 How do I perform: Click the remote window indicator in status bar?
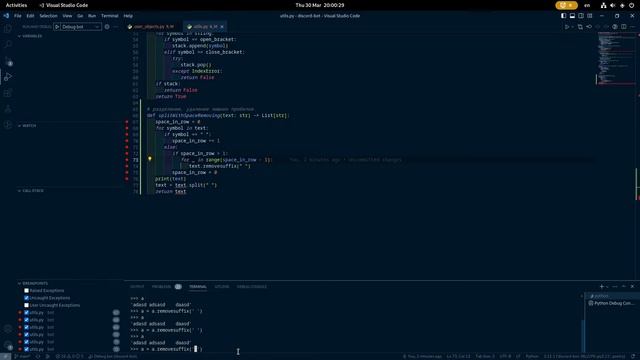pyautogui.click(x=5, y=356)
